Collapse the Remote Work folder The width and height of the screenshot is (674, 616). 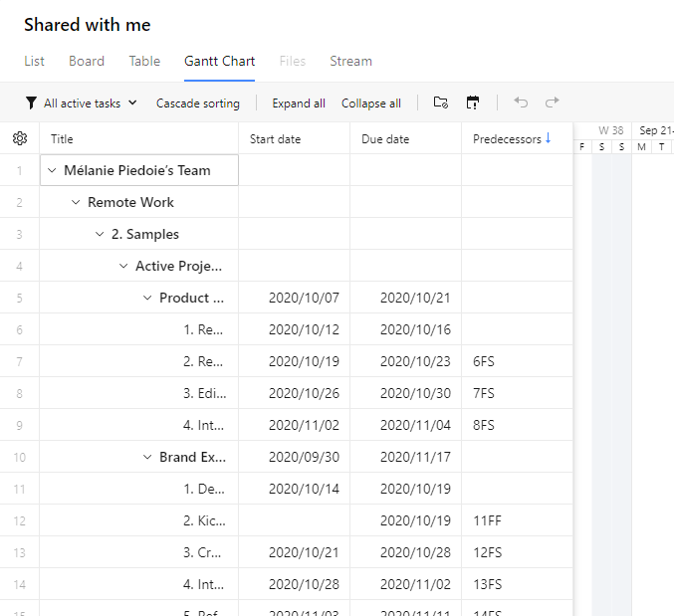(x=76, y=202)
